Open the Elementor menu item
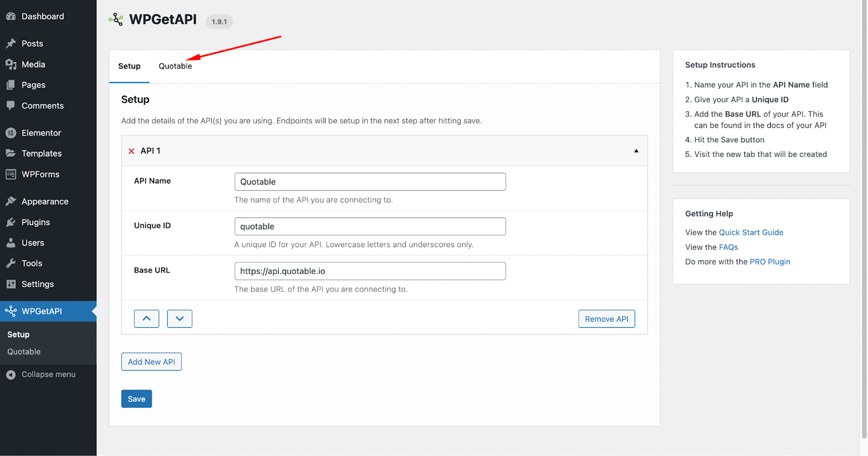The image size is (868, 456). coord(41,132)
